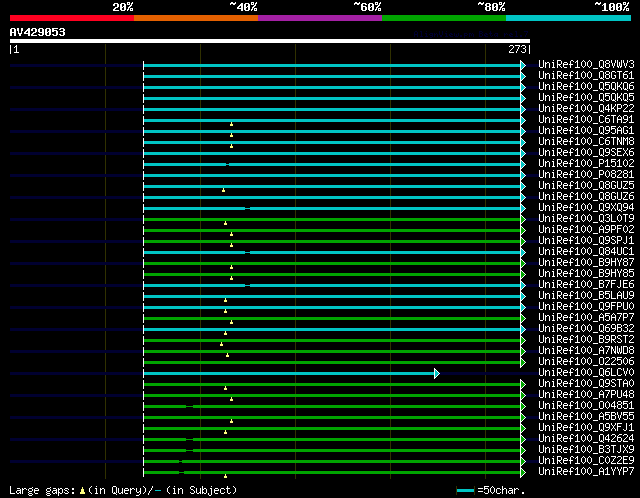
Task: Click the arrowhead ending the O22506 bar
Action: point(522,362)
